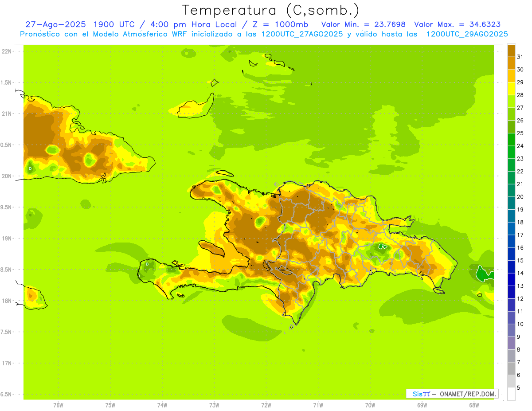Image resolution: width=532 pixels, height=411 pixels.
Task: Select the latitude label "21N"
Action: coord(7,114)
